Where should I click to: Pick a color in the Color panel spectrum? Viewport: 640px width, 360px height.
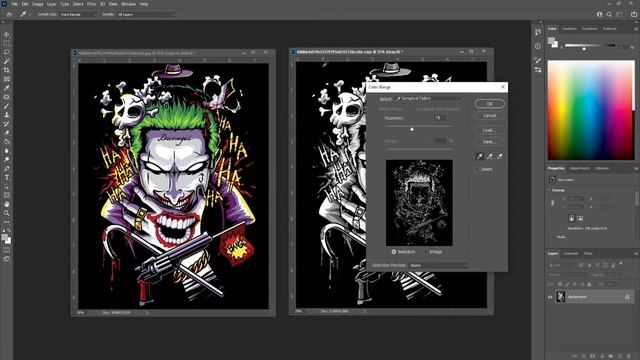click(x=591, y=110)
